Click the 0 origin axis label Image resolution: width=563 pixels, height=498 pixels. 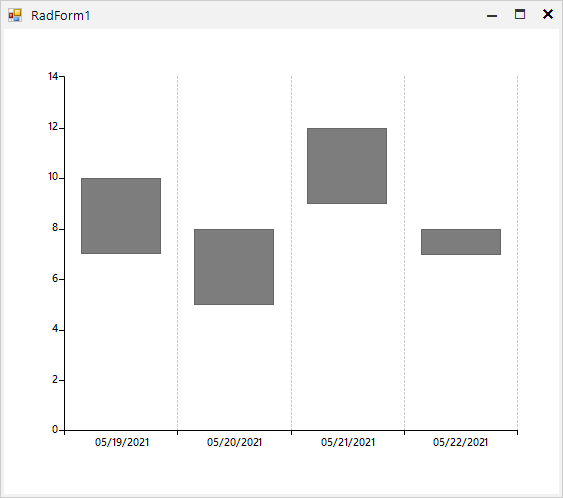click(55, 429)
